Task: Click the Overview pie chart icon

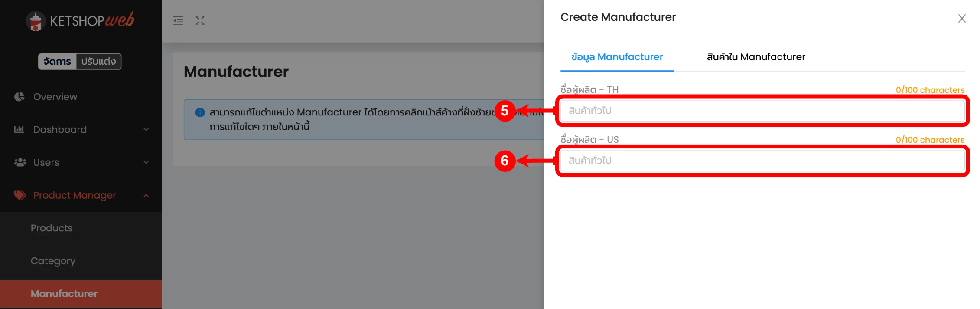Action: point(20,97)
